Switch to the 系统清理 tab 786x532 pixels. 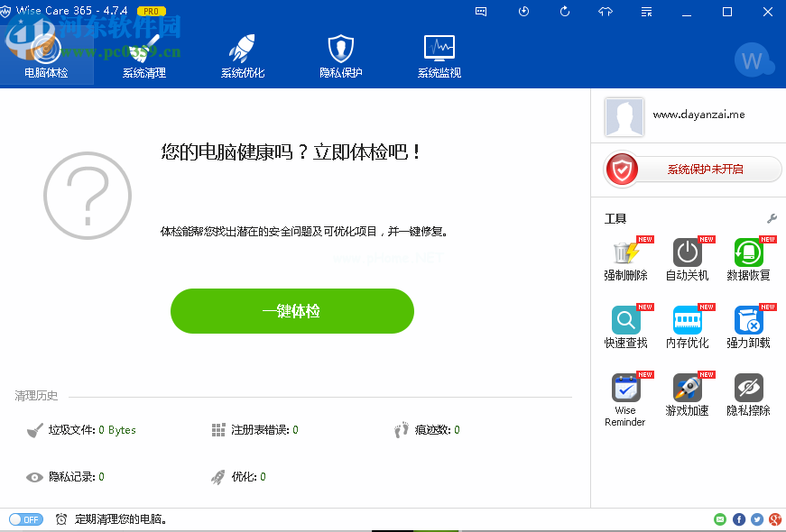(x=144, y=56)
